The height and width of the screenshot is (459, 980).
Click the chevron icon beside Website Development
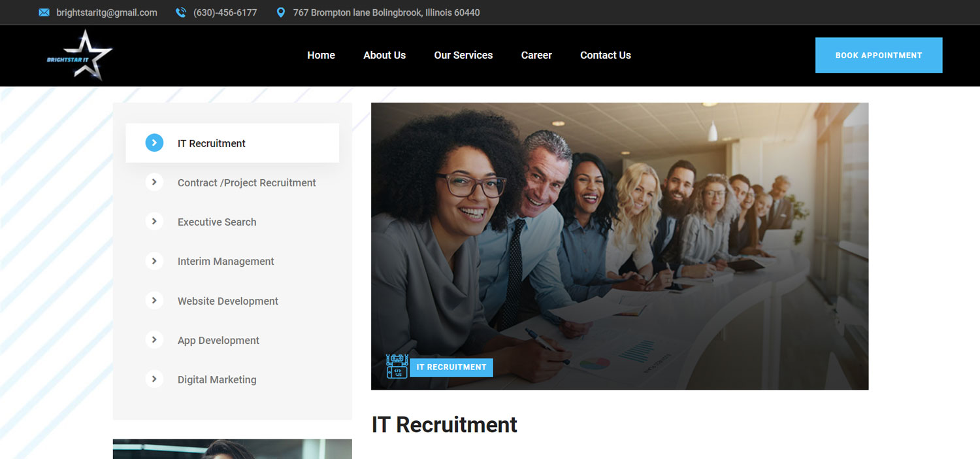click(154, 301)
